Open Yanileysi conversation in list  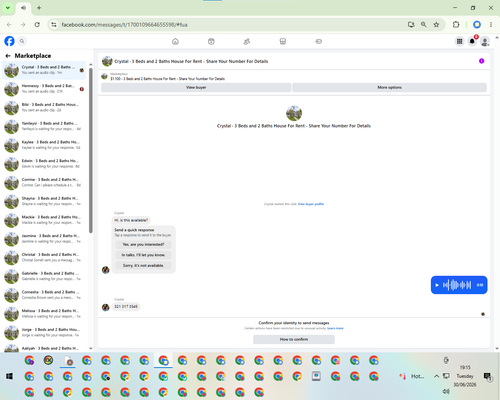[44, 126]
